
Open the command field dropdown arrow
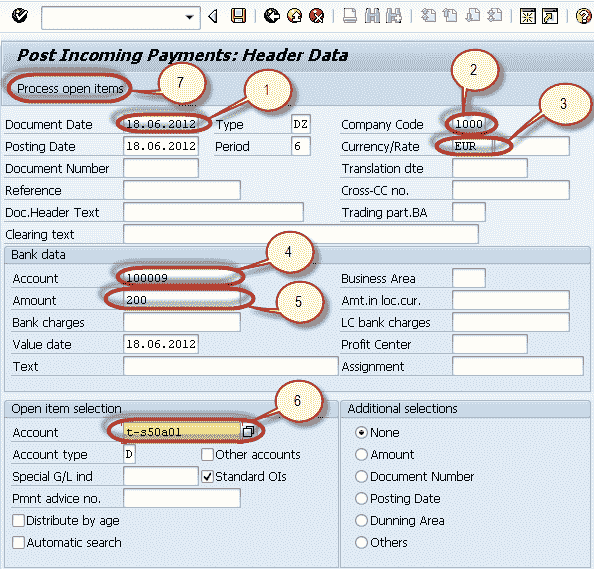pyautogui.click(x=189, y=17)
